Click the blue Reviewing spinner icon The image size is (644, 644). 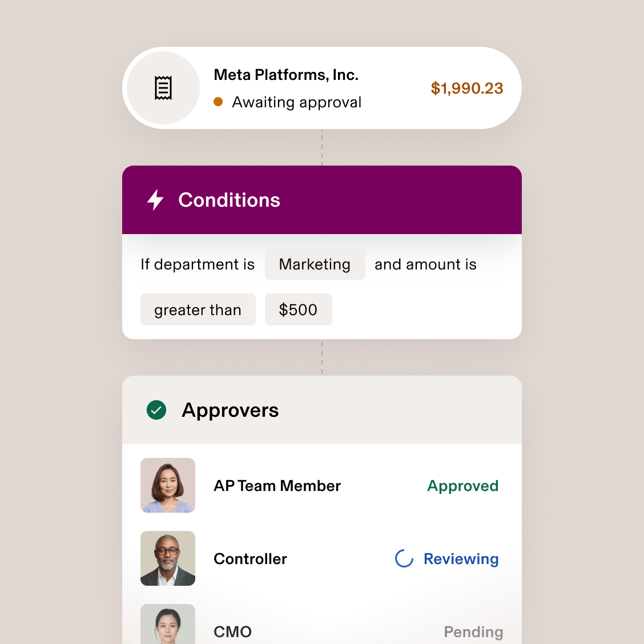tap(404, 559)
